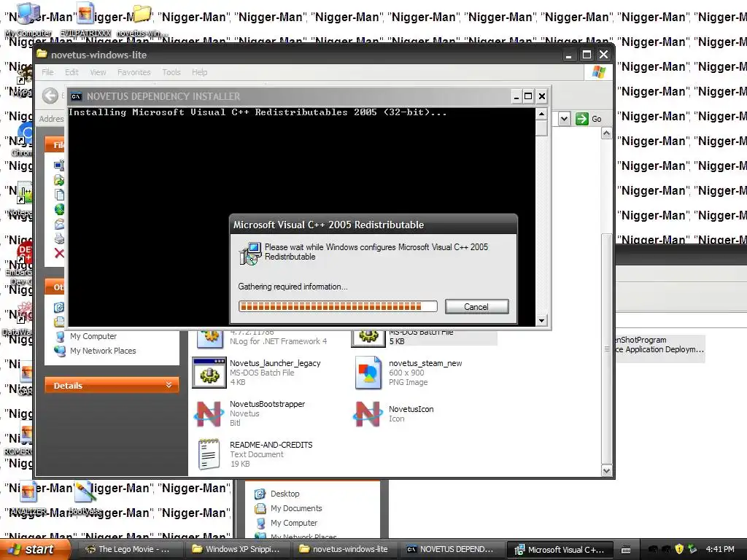Click the Start button
This screenshot has width=747, height=560.
click(x=35, y=550)
